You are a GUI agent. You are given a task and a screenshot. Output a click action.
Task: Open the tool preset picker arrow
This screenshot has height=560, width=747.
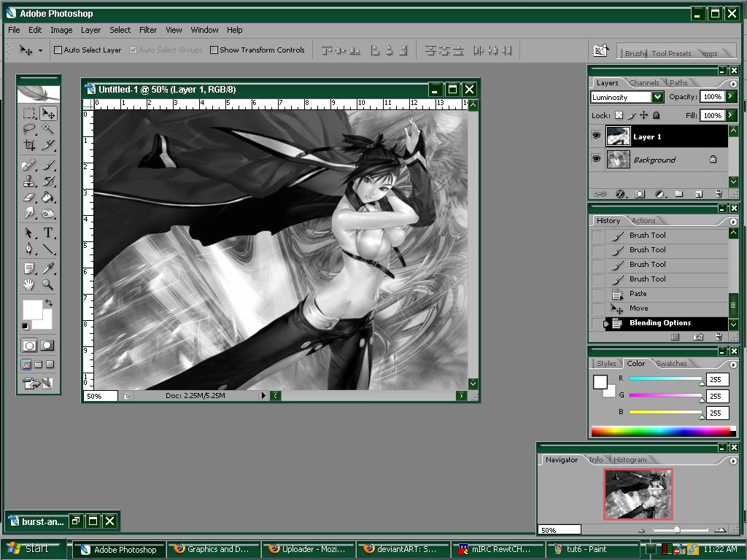40,50
